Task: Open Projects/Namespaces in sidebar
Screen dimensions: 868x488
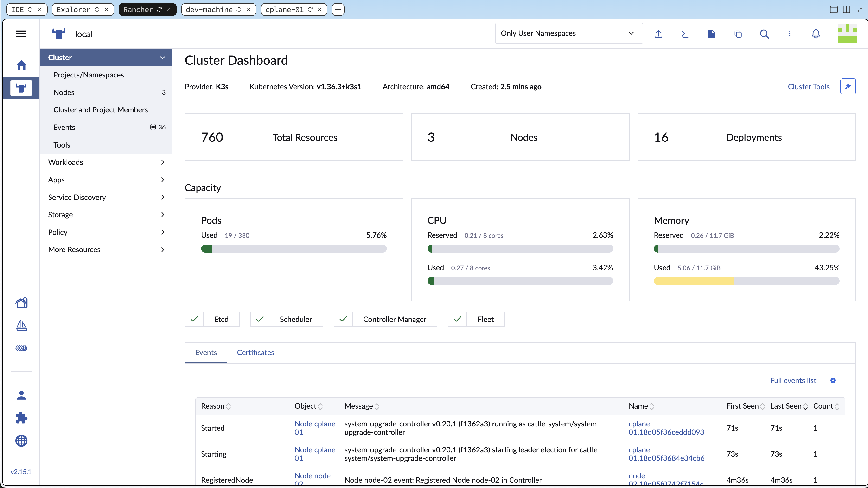Action: 105,75
